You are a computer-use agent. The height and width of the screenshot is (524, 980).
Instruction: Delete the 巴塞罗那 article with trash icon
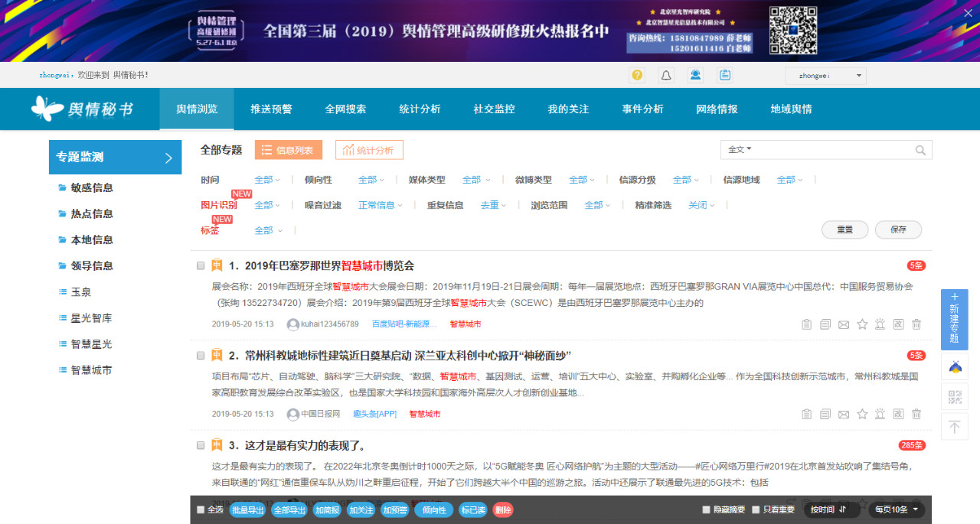click(x=916, y=324)
